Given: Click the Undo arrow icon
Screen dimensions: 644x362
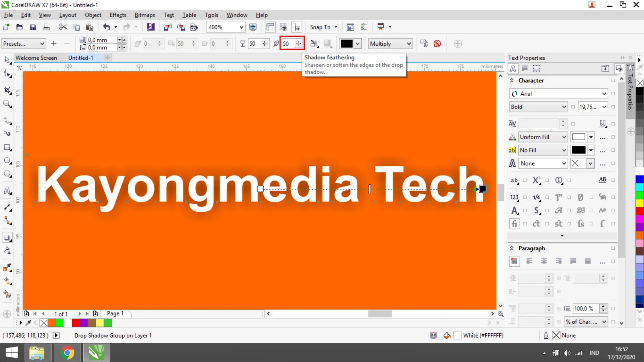Looking at the screenshot, I should [107, 27].
